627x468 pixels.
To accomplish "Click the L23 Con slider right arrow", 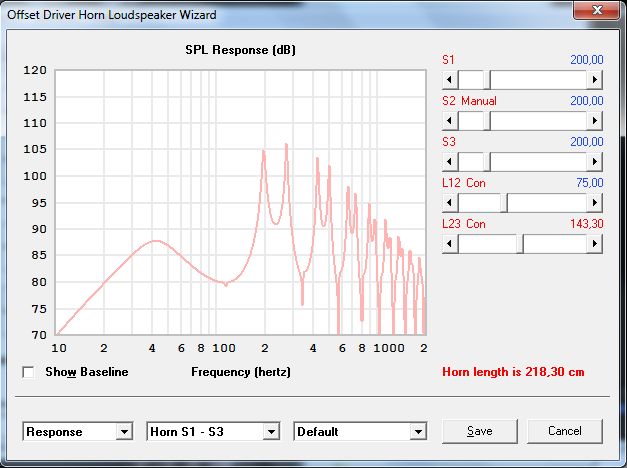I will tap(595, 244).
